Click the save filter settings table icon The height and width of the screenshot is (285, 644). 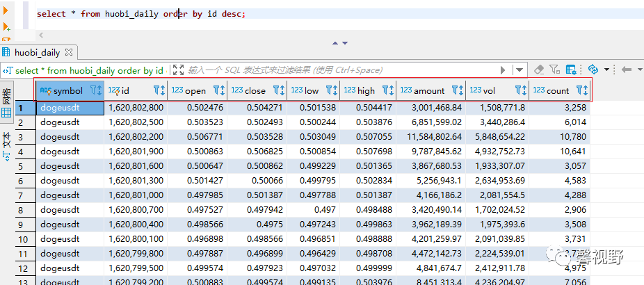pos(571,70)
